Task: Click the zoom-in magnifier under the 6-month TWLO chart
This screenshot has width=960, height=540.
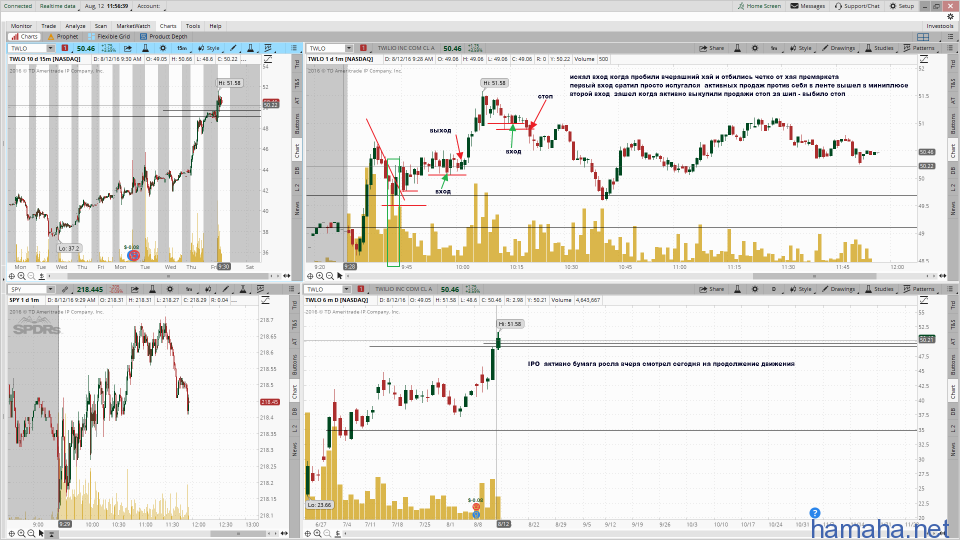Action: point(318,533)
